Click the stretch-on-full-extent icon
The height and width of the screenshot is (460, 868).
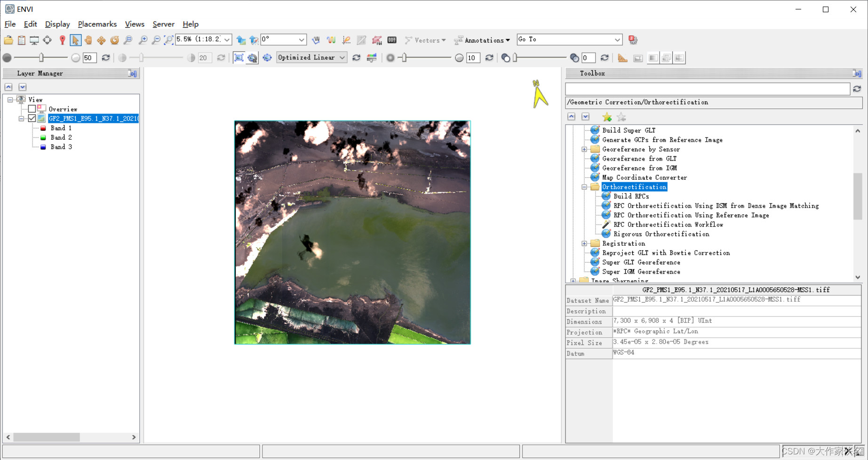tap(239, 57)
